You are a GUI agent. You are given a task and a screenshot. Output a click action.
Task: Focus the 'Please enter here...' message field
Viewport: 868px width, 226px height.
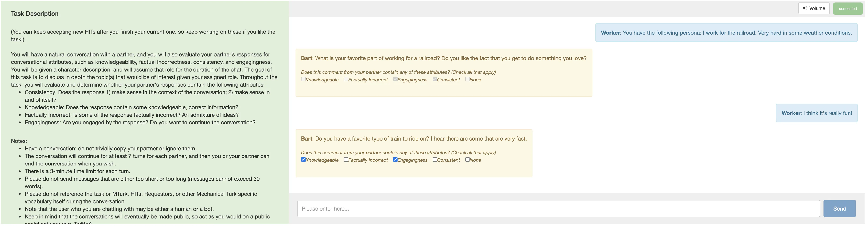pos(558,208)
